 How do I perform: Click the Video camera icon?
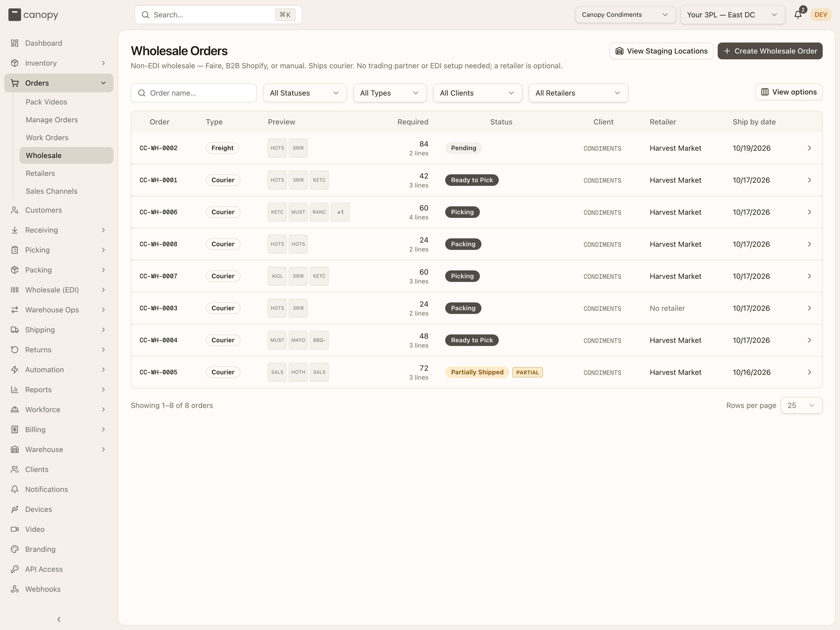pos(15,529)
